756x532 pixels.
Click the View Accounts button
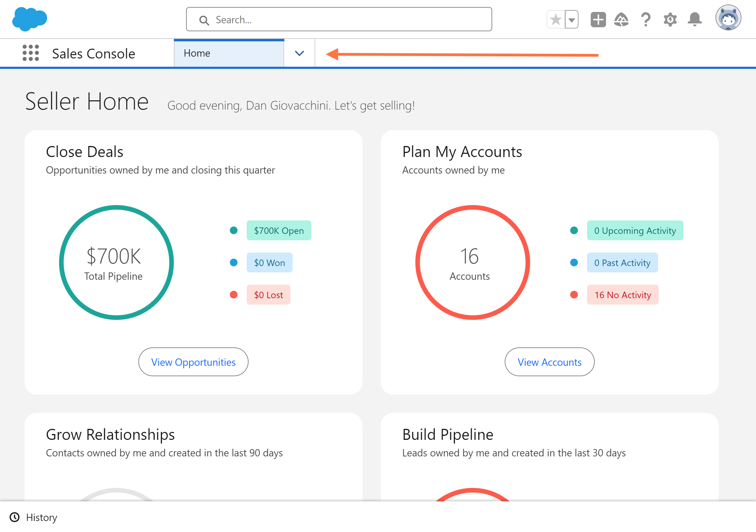pyautogui.click(x=549, y=362)
